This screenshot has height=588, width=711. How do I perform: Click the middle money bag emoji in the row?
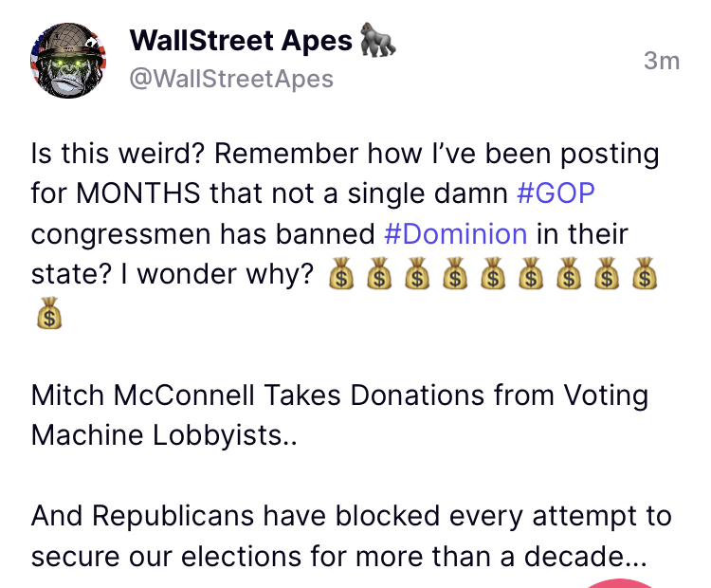(x=494, y=276)
